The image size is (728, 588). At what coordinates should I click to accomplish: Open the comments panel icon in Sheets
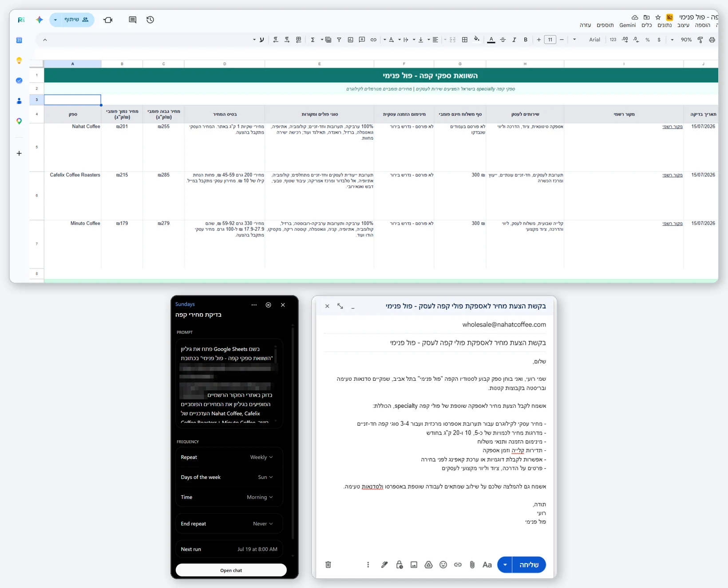tap(132, 20)
